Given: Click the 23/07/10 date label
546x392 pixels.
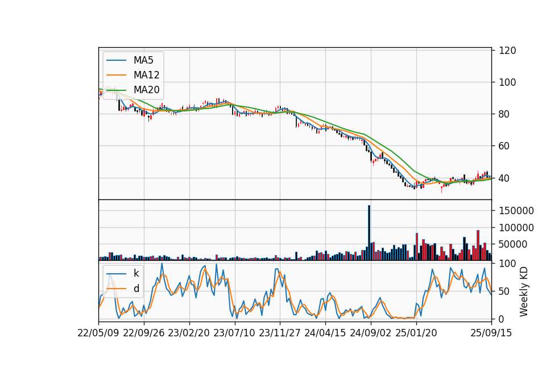Looking at the screenshot, I should pos(234,333).
